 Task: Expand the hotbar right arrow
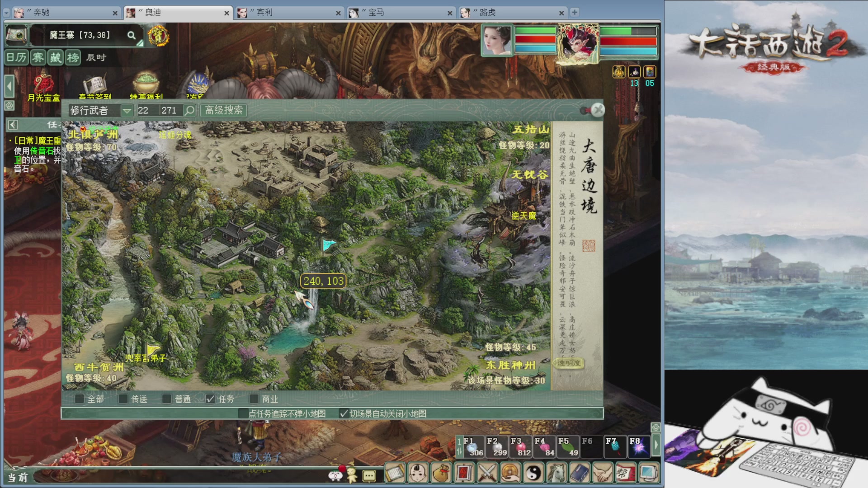[x=656, y=446]
